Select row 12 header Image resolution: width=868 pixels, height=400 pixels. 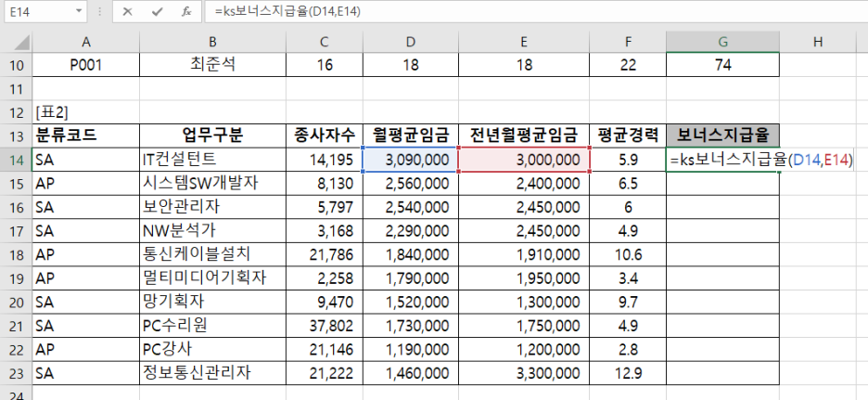(16, 112)
